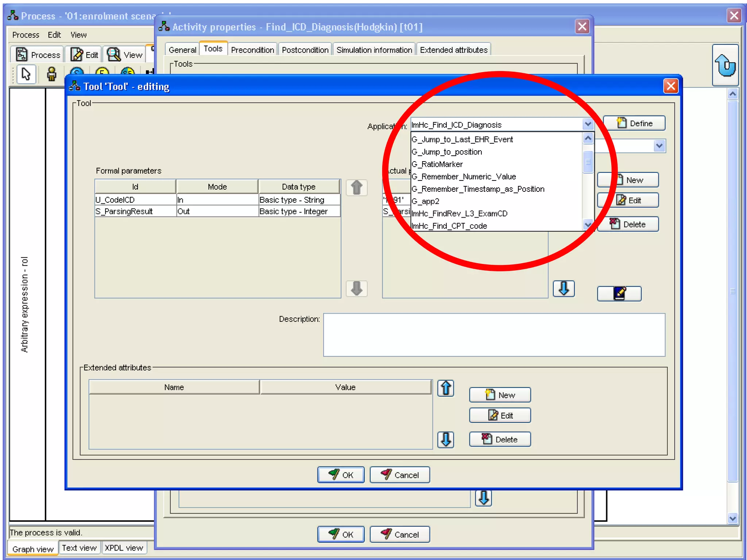Screen dimensions: 747x560
Task: Click the pencil edit button below Delete
Action: click(x=619, y=293)
